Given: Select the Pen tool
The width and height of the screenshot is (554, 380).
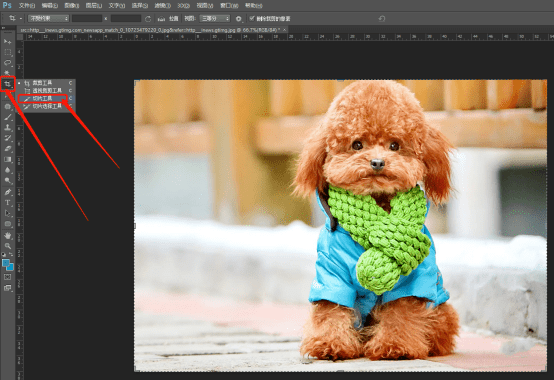Looking at the screenshot, I should 7,192.
